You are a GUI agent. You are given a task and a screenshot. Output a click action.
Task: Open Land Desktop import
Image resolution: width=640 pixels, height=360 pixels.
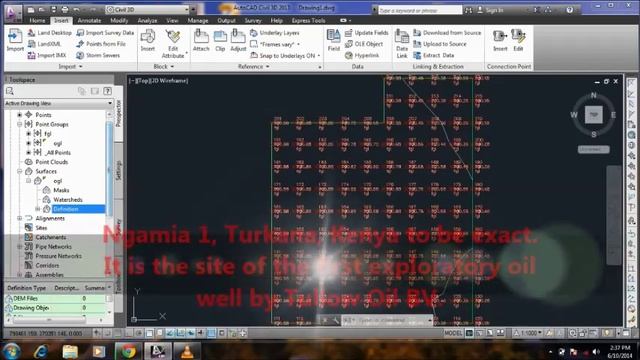[x=50, y=33]
